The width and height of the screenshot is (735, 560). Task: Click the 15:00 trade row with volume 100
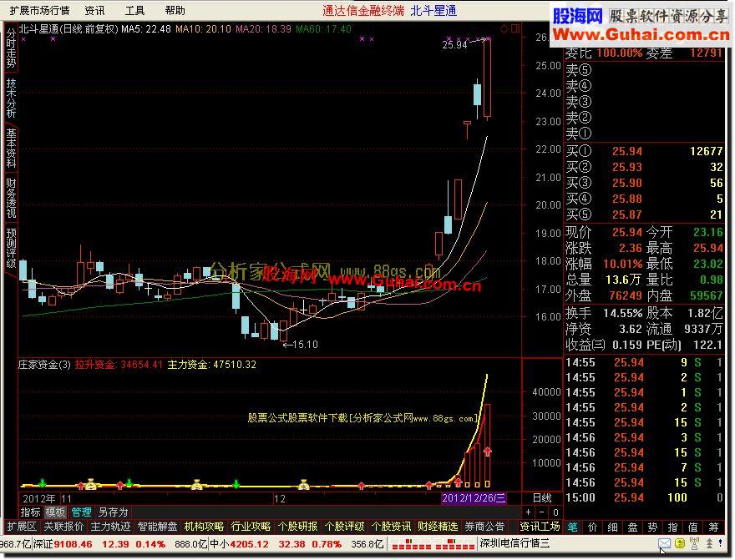645,497
